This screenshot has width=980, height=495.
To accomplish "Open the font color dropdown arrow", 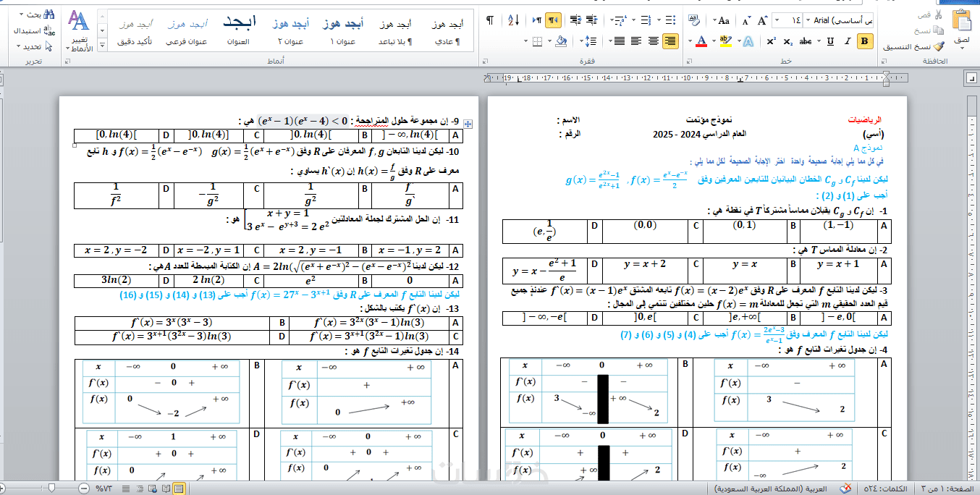I will tap(690, 41).
